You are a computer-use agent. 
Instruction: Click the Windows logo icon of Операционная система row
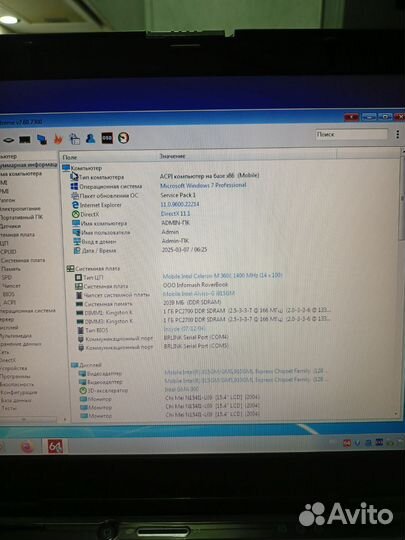[74, 186]
